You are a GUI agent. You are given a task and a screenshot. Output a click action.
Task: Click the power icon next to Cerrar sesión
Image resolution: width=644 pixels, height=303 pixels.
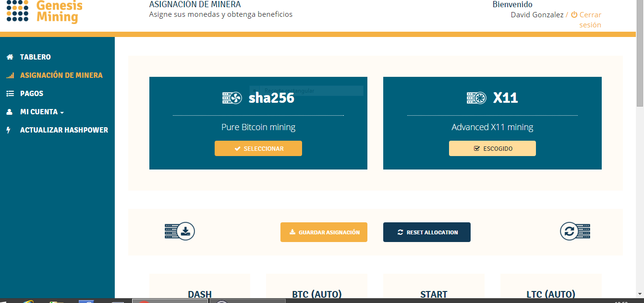pyautogui.click(x=574, y=15)
